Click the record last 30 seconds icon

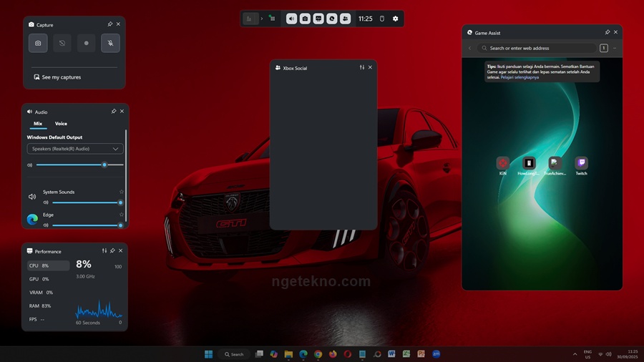(x=62, y=43)
